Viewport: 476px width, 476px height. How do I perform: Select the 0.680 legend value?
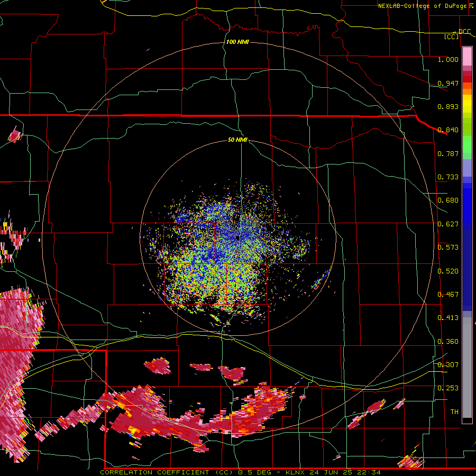[448, 200]
